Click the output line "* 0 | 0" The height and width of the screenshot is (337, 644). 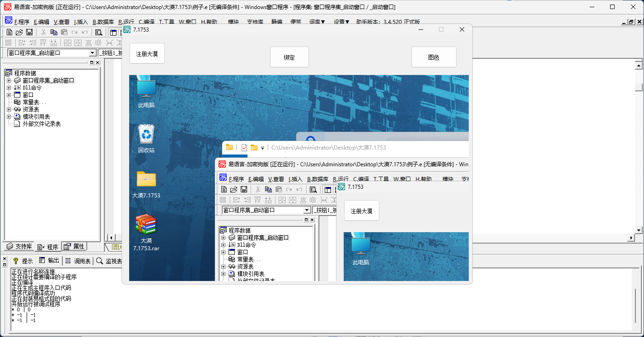(x=21, y=310)
